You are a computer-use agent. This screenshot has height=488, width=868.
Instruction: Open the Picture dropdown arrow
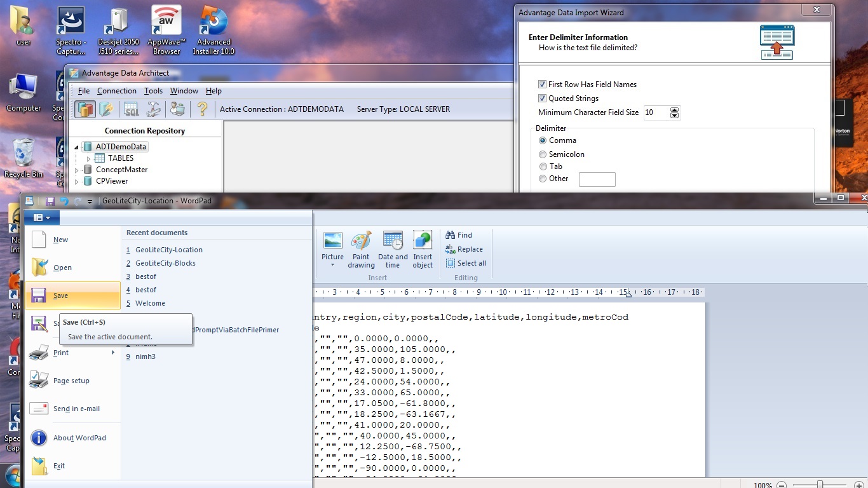click(x=332, y=265)
